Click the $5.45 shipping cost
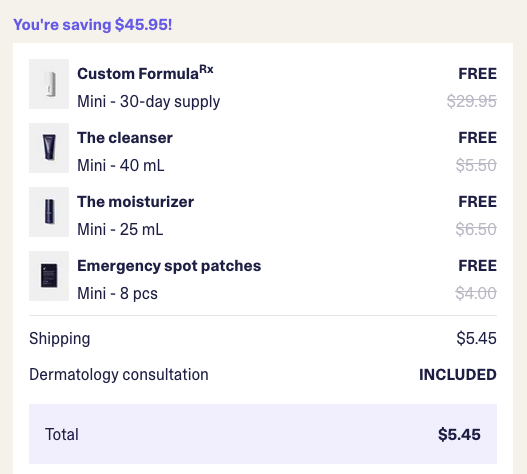The width and height of the screenshot is (527, 474). pyautogui.click(x=476, y=338)
